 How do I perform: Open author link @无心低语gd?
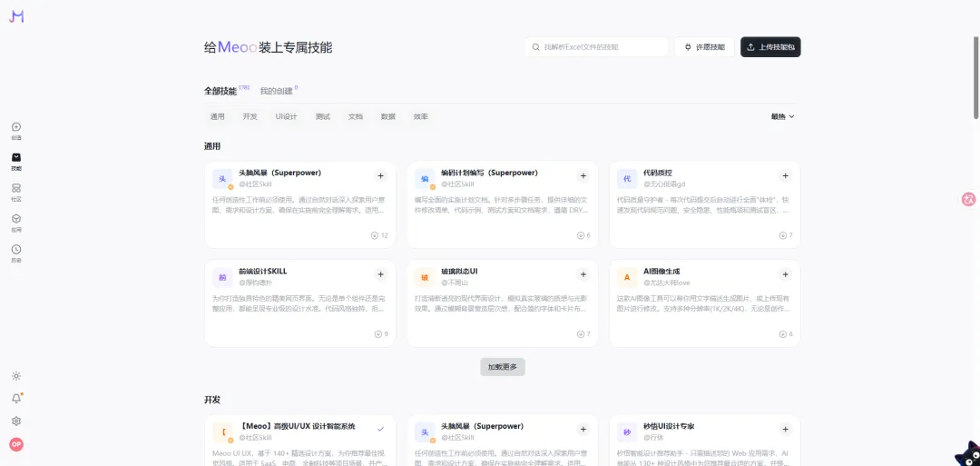[x=664, y=184]
